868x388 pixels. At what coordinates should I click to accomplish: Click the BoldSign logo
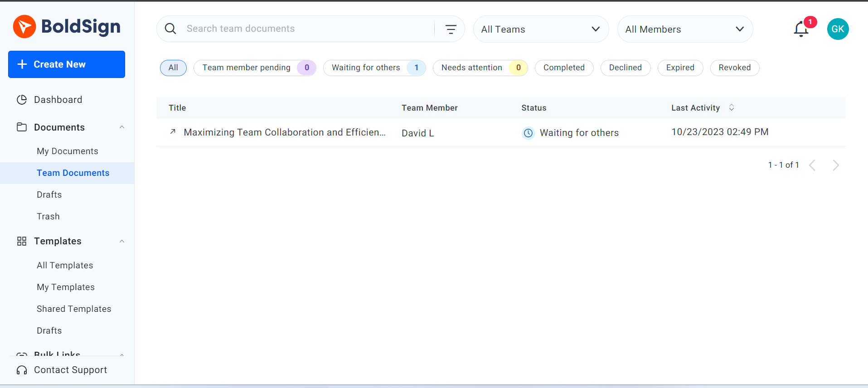click(67, 26)
